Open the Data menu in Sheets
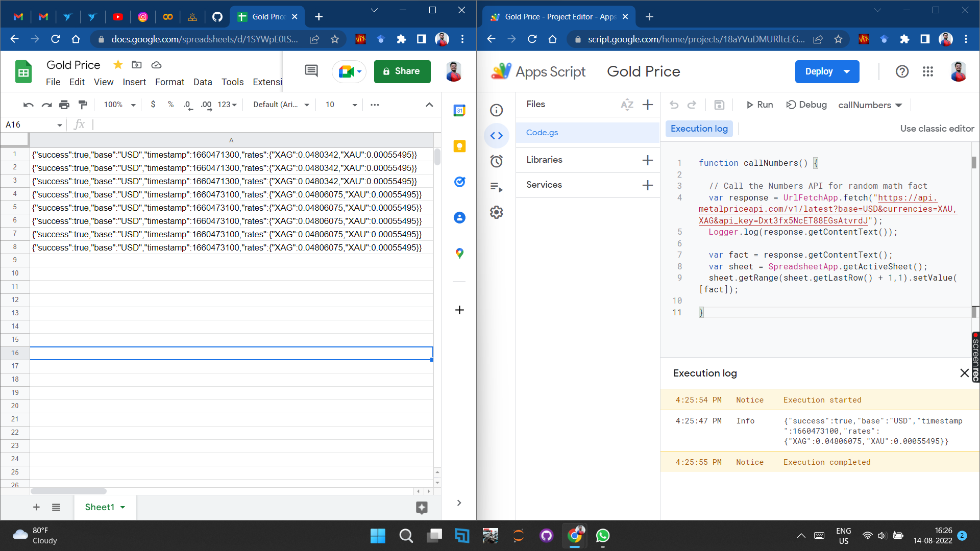The width and height of the screenshot is (980, 551). pyautogui.click(x=203, y=82)
